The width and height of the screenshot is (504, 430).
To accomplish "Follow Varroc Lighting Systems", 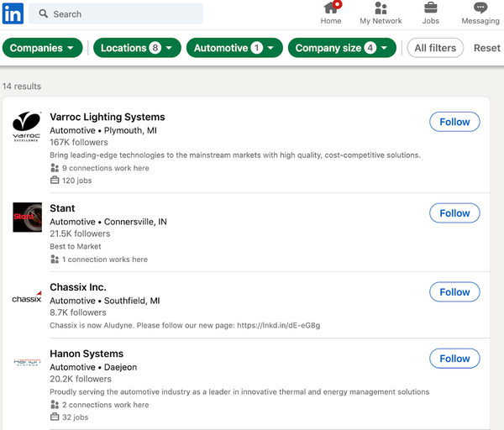I will [454, 122].
